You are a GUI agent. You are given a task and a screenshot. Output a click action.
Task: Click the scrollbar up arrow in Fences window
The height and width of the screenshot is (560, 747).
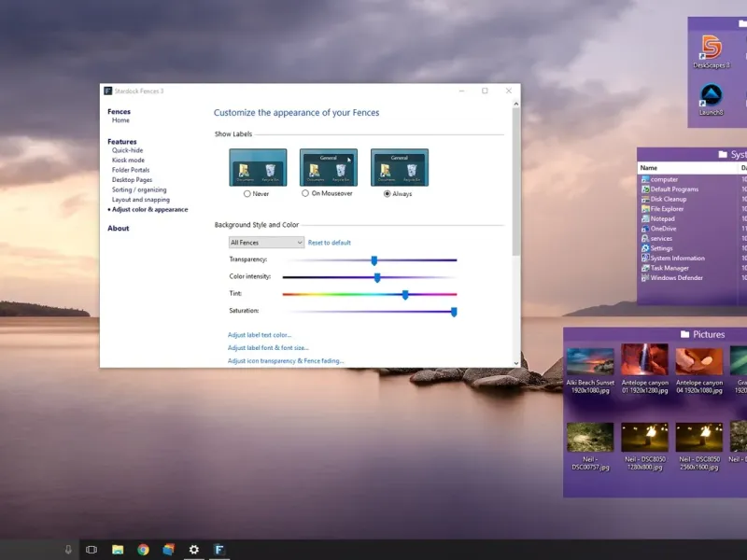click(516, 104)
